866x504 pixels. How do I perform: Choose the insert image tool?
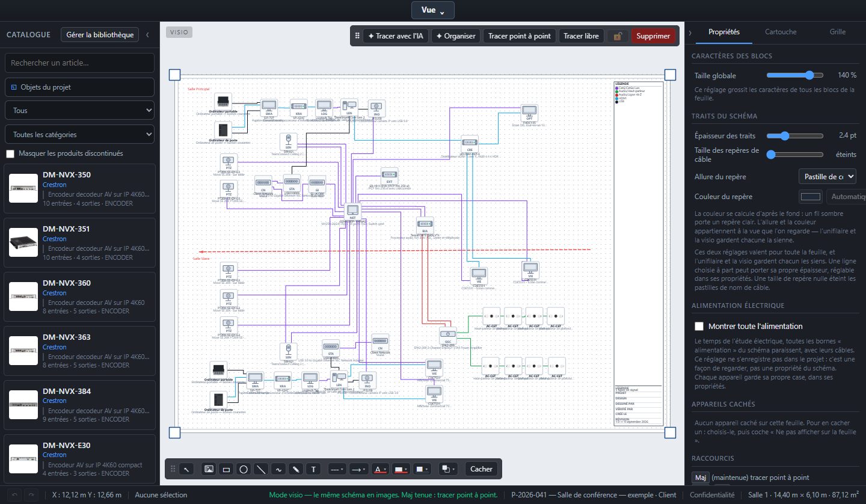(x=209, y=469)
